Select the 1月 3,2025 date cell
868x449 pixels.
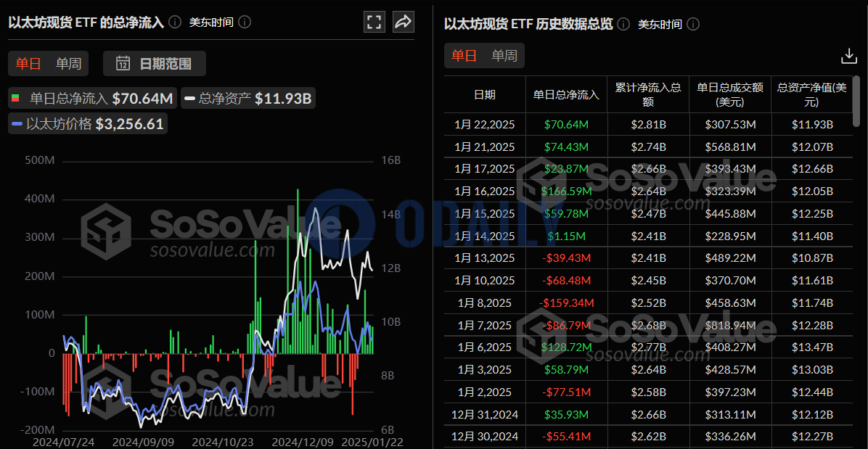pos(485,369)
